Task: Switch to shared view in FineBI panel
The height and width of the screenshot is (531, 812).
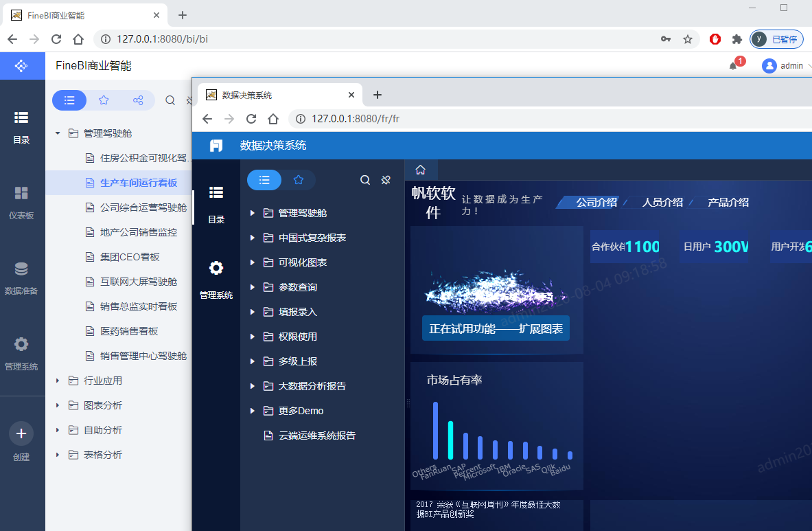Action: (138, 100)
